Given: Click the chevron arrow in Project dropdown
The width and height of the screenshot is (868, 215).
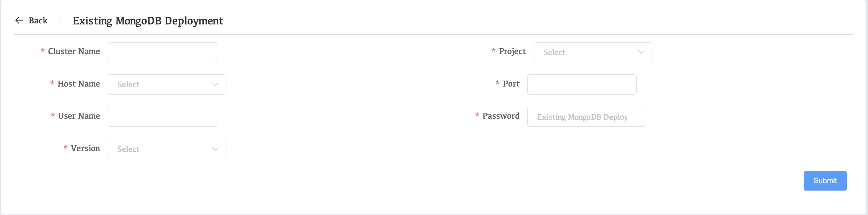Looking at the screenshot, I should (641, 52).
